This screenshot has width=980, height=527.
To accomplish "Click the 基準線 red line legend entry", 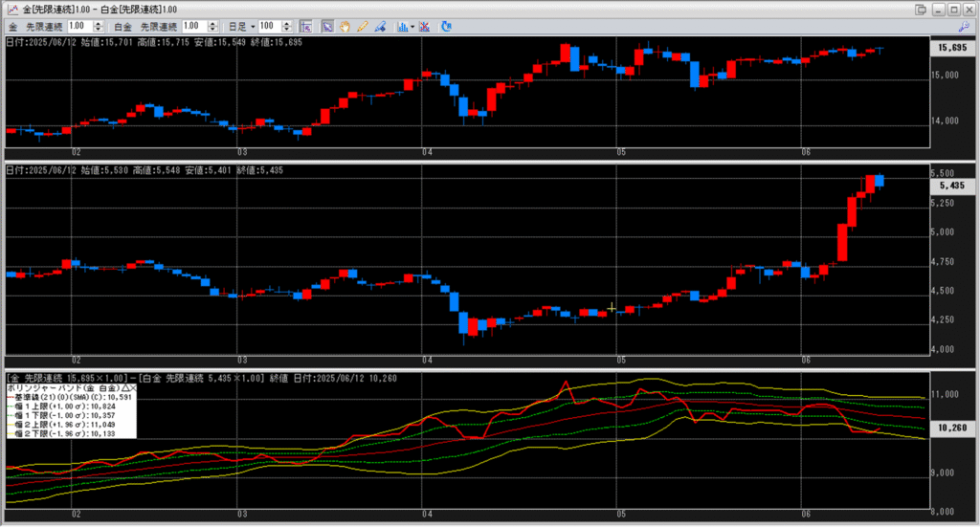I will (x=69, y=398).
